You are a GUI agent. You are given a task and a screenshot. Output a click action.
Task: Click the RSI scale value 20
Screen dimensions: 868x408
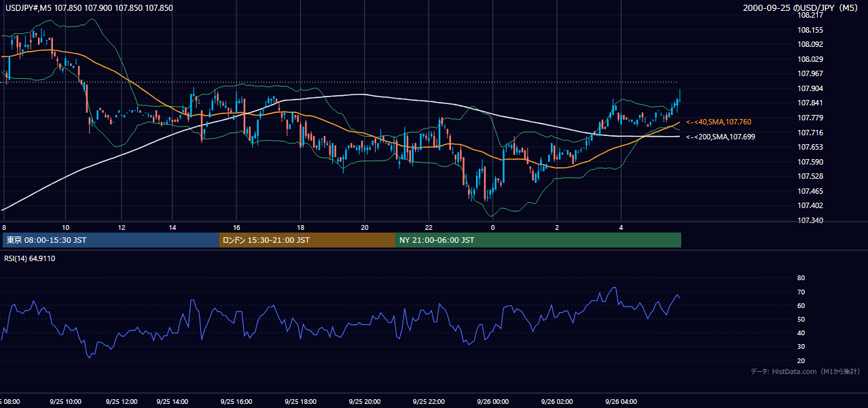click(x=801, y=360)
